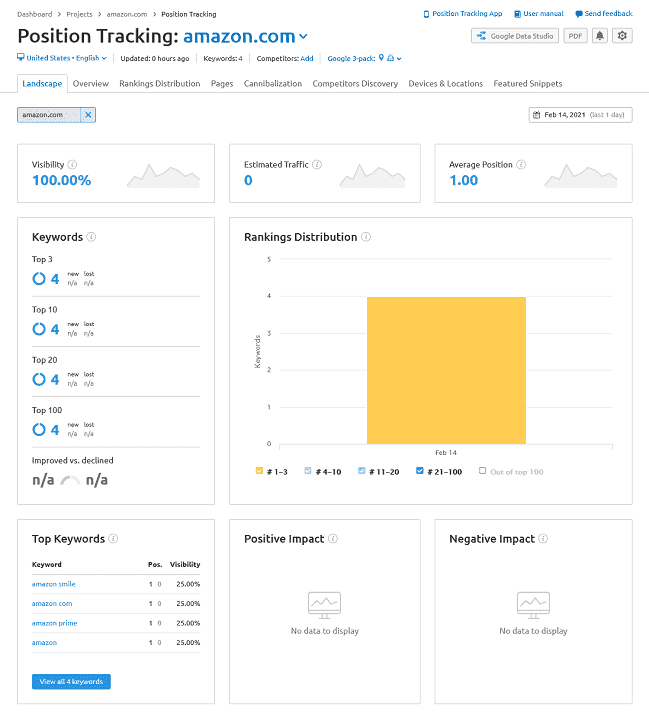Click the Pos. column header

(x=155, y=564)
